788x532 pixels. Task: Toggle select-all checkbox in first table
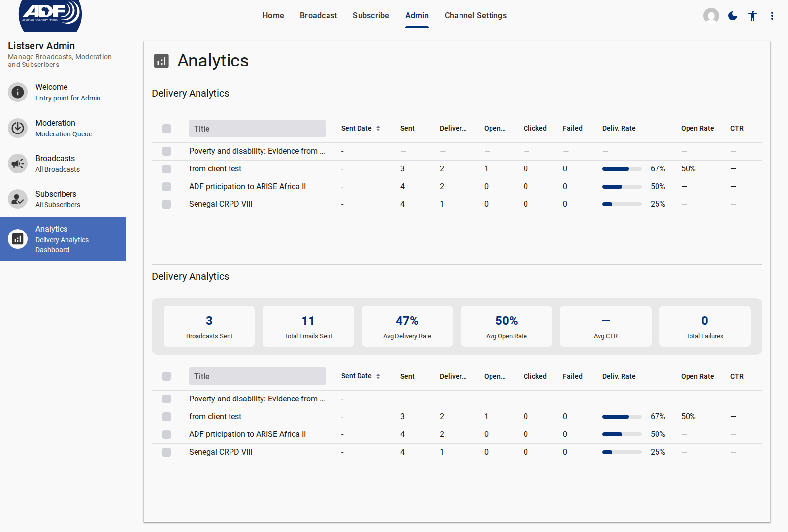pos(166,129)
